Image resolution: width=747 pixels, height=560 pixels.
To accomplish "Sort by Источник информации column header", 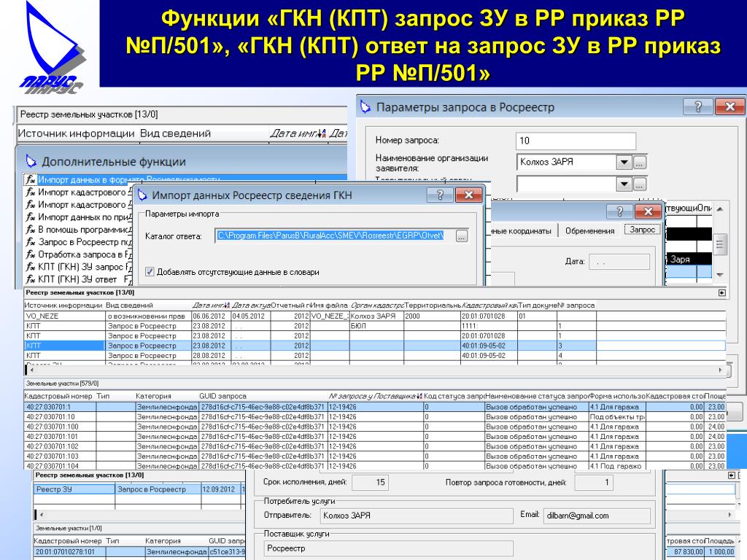I will [64, 306].
